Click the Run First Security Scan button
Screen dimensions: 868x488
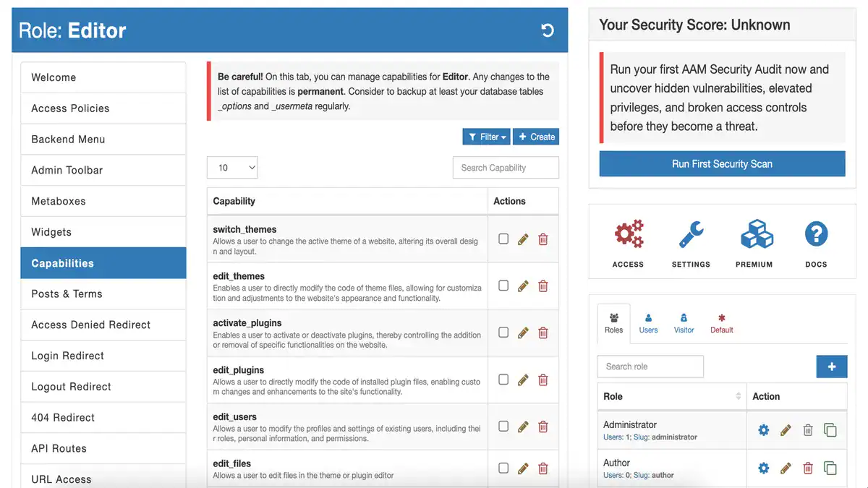tap(722, 164)
